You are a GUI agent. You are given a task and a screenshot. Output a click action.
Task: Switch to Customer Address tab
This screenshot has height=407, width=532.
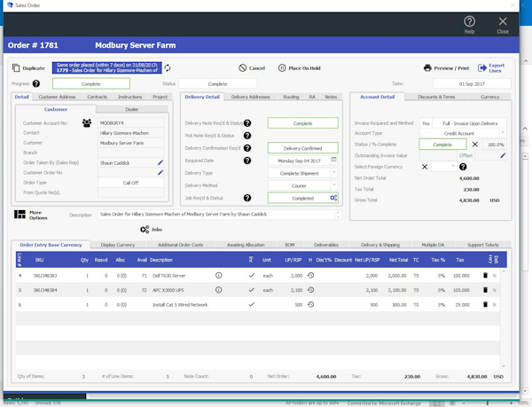point(57,97)
